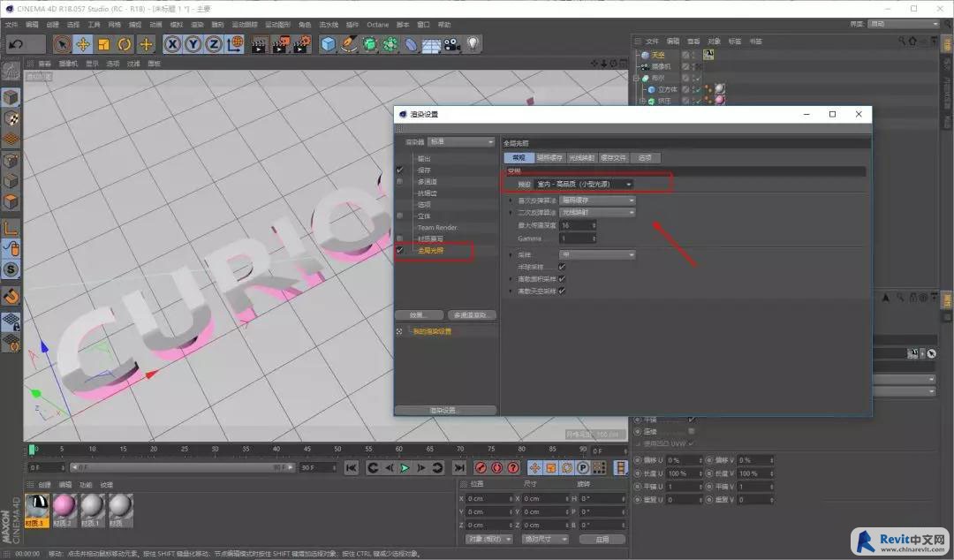The width and height of the screenshot is (954, 560).
Task: Open the highlighted GI preset dropdown
Action: point(584,184)
